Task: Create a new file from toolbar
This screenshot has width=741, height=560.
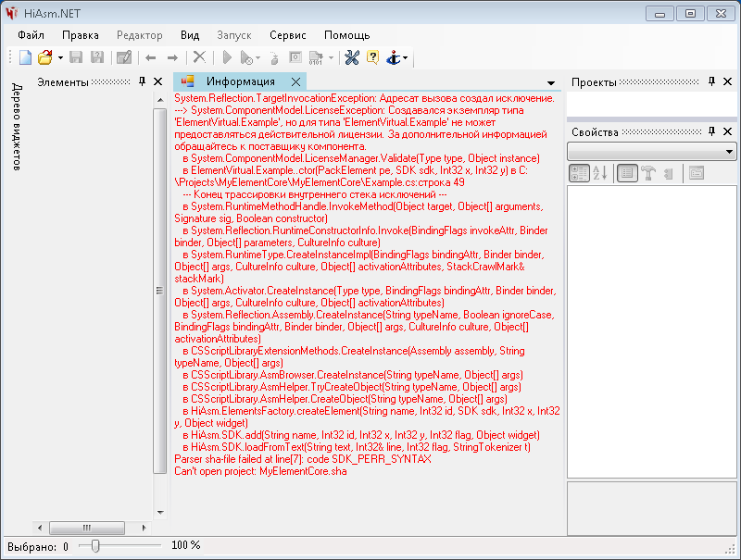Action: coord(25,57)
